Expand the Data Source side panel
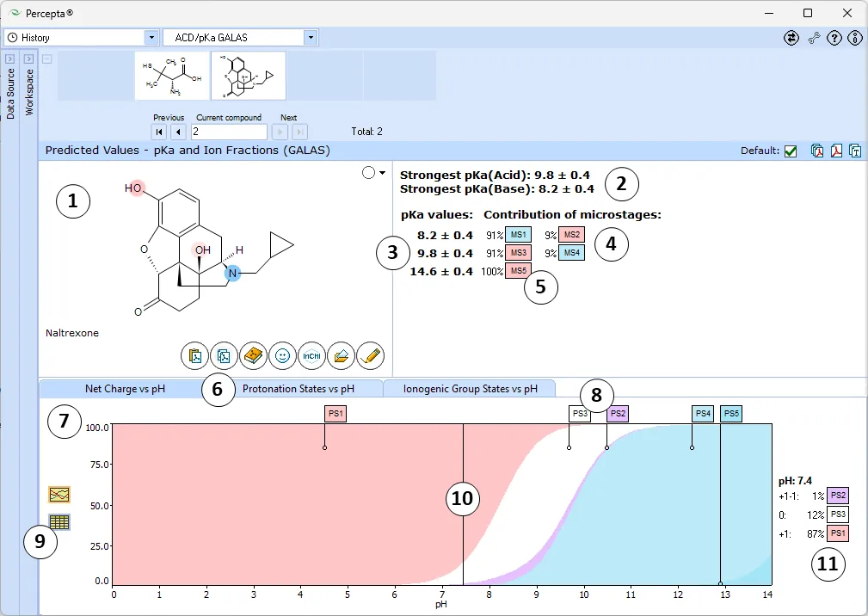 10,59
